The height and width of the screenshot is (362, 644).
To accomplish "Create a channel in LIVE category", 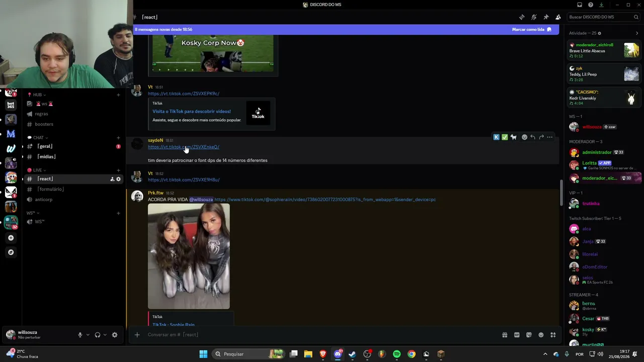I will tap(118, 170).
